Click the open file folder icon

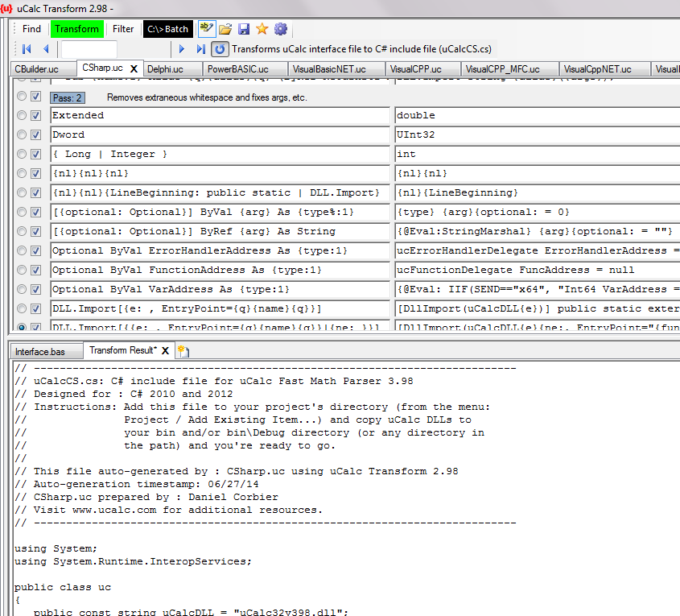click(225, 27)
